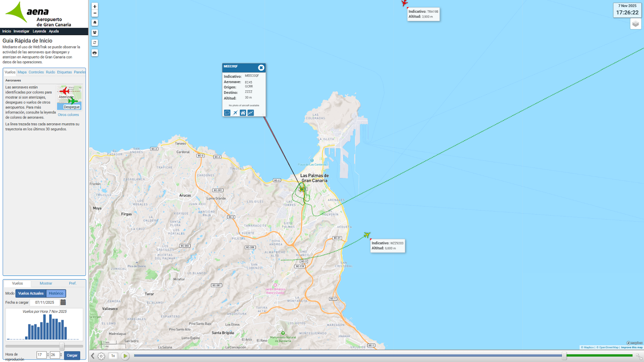Reset map to home view

pyautogui.click(x=95, y=23)
